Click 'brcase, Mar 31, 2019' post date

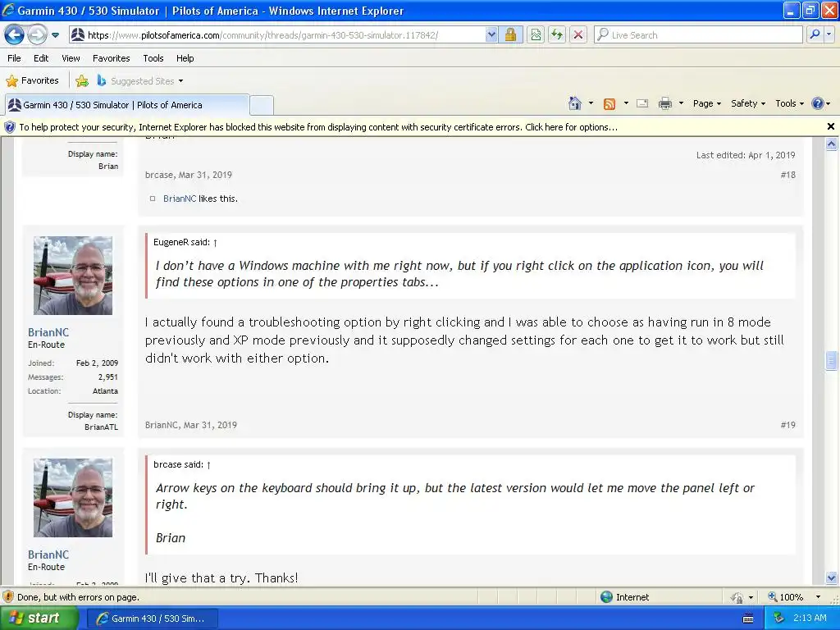pos(188,176)
